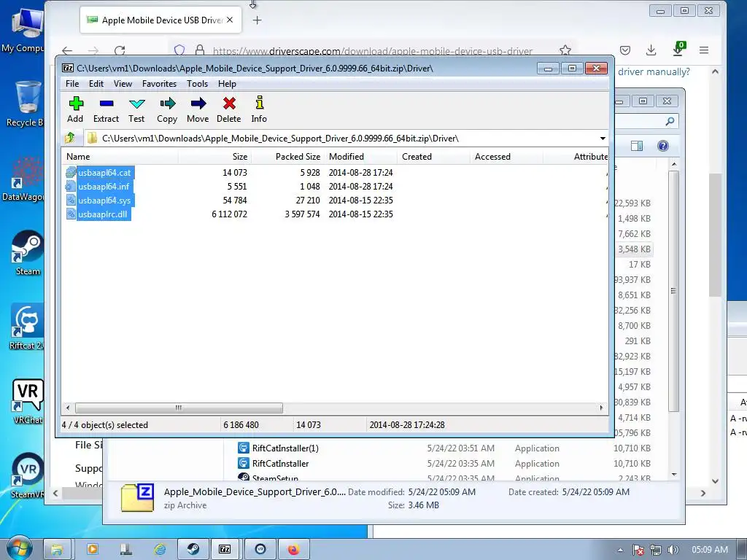Open the Edit menu
The image size is (747, 560).
pos(96,84)
